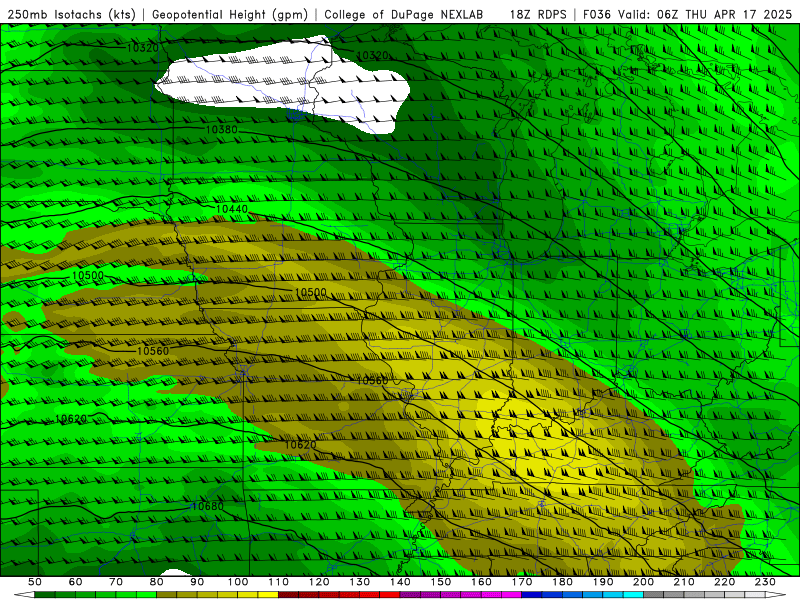This screenshot has width=800, height=600.
Task: Click the 230 value on the color scale
Action: coord(766,582)
